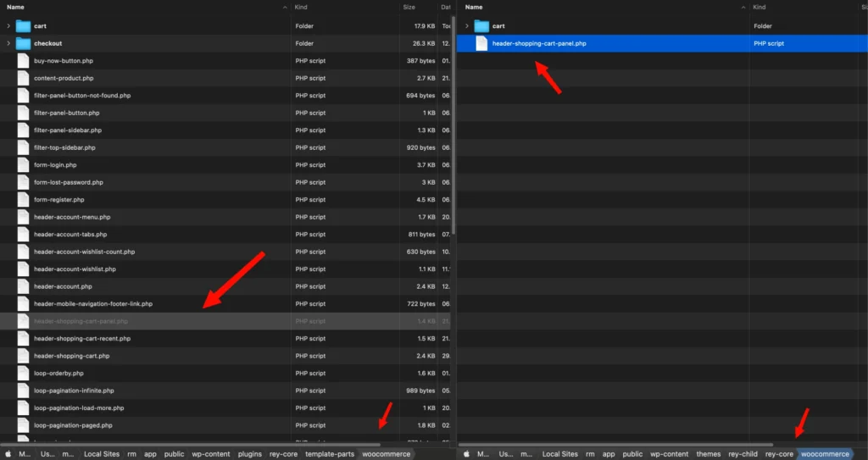Select the buy-now-button.php file icon
This screenshot has height=460, width=868.
(23, 61)
